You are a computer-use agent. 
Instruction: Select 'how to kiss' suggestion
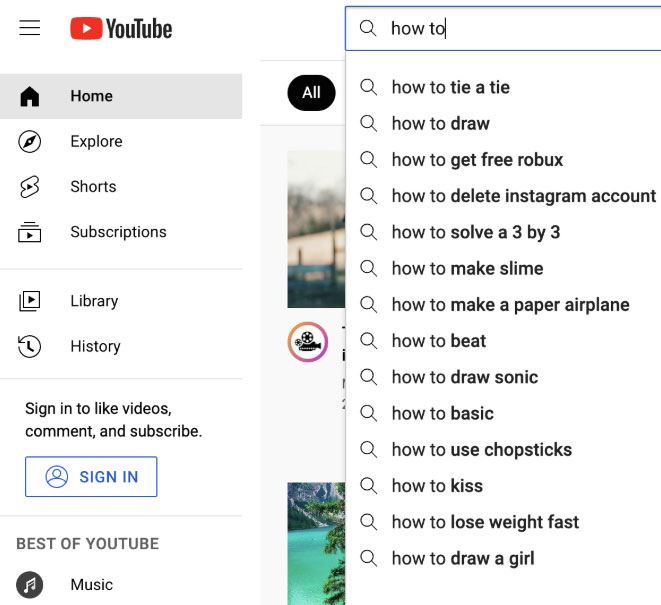click(503, 486)
